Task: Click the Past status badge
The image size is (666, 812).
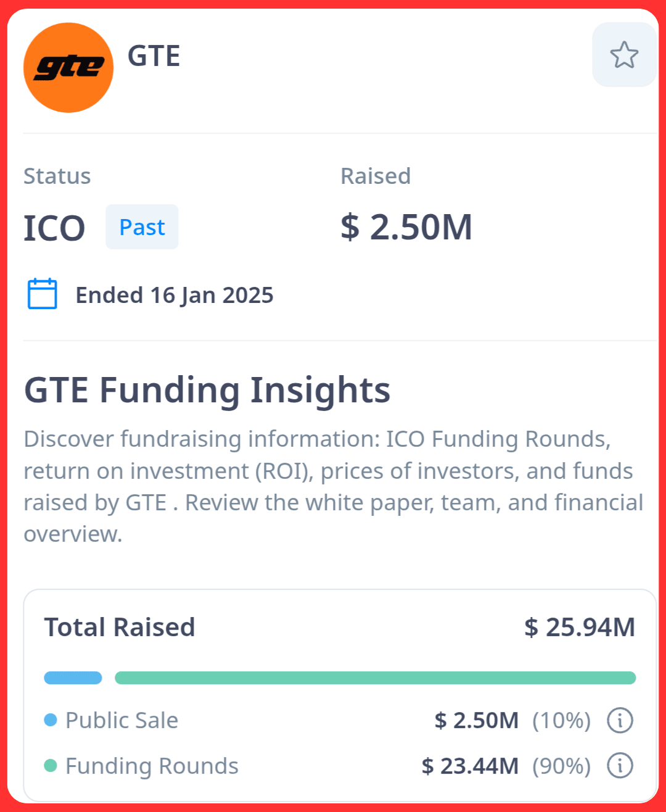Action: (x=142, y=227)
